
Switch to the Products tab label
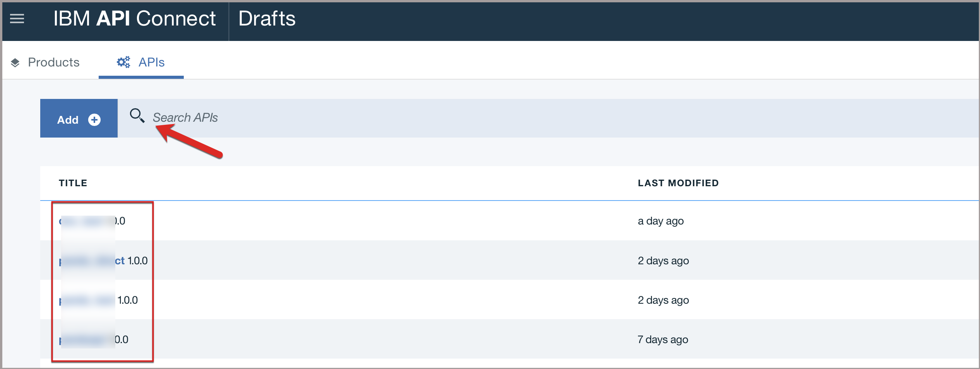(54, 62)
